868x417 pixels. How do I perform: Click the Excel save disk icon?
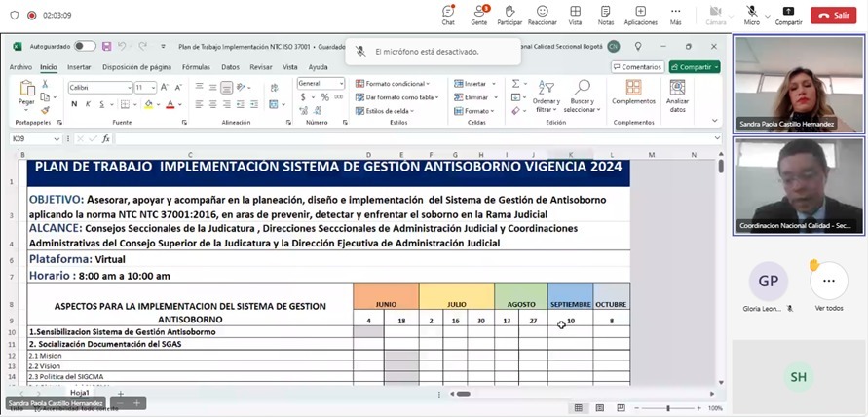click(x=107, y=47)
